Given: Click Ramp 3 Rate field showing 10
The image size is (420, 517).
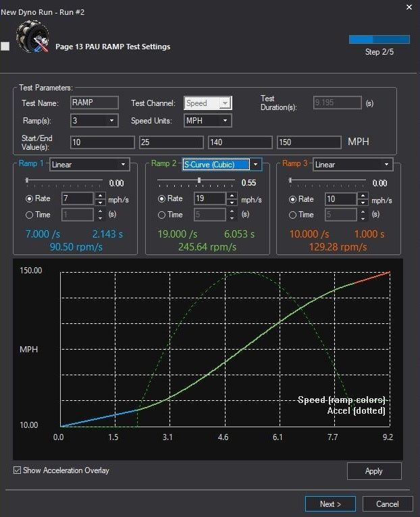Looking at the screenshot, I should [341, 199].
